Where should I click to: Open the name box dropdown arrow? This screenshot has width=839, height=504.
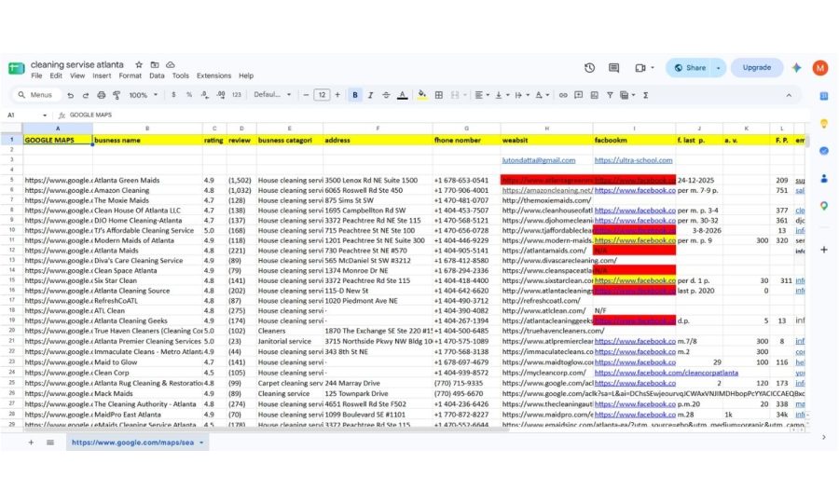point(45,116)
